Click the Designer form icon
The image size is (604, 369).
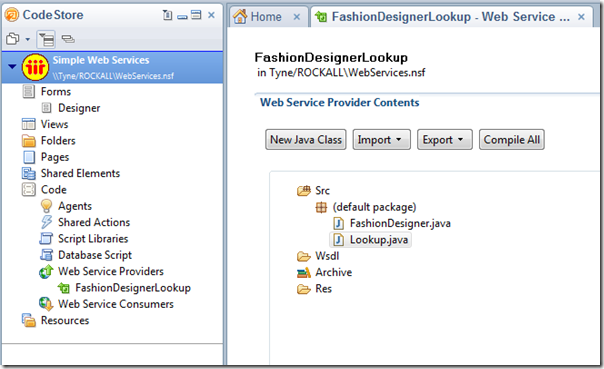[46, 108]
